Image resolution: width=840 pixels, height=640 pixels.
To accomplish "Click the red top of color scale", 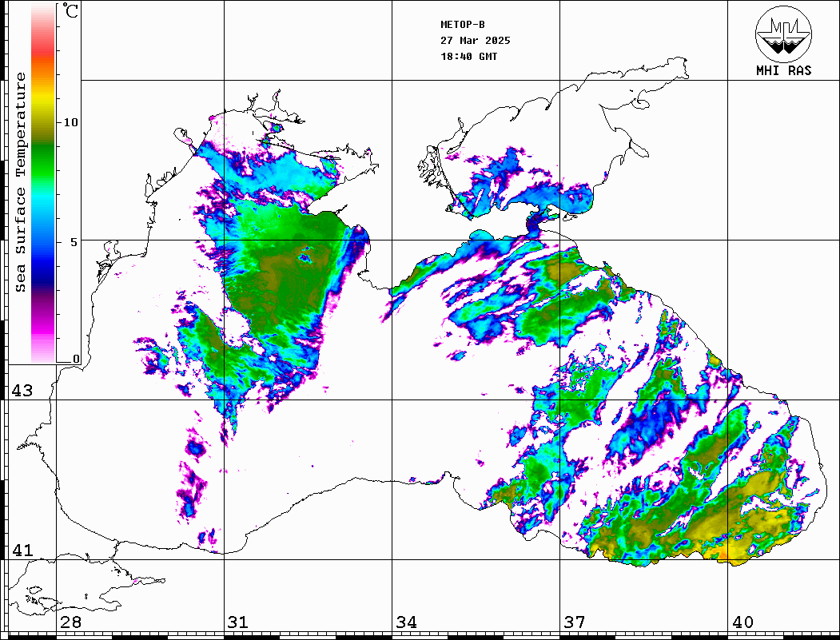I will tap(43, 51).
